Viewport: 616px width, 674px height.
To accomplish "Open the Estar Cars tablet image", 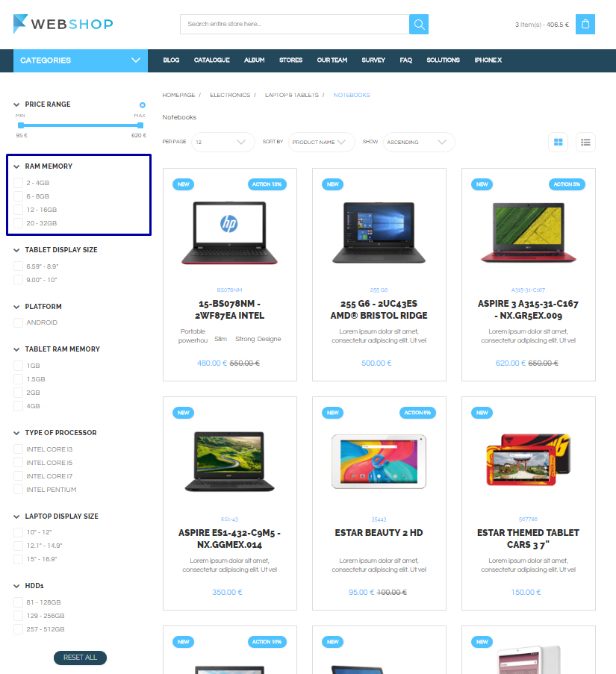I will click(x=529, y=460).
